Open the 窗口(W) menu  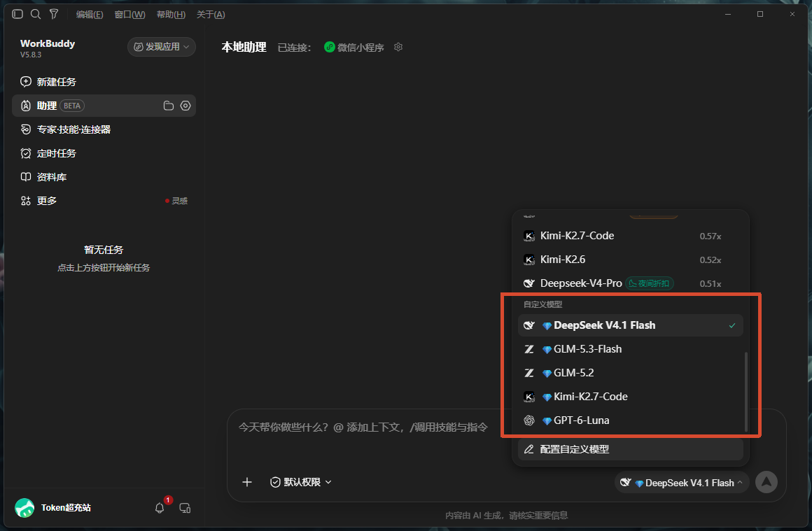pyautogui.click(x=129, y=15)
